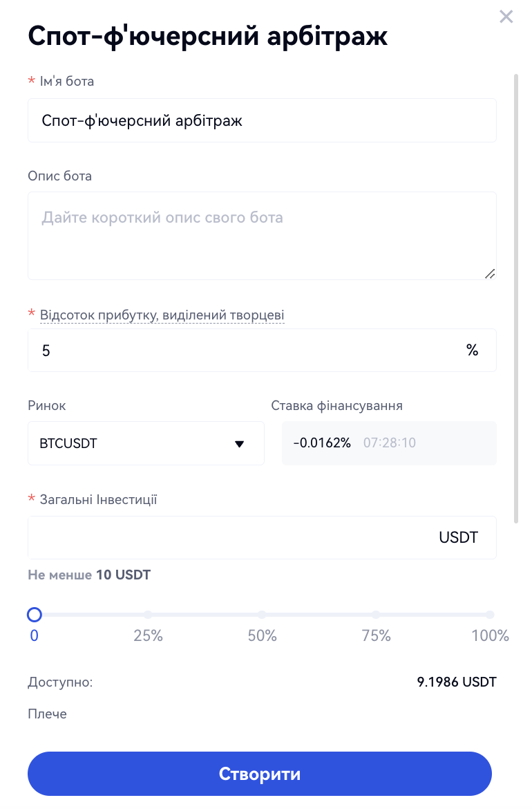Click the market dropdown arrow

click(x=240, y=444)
